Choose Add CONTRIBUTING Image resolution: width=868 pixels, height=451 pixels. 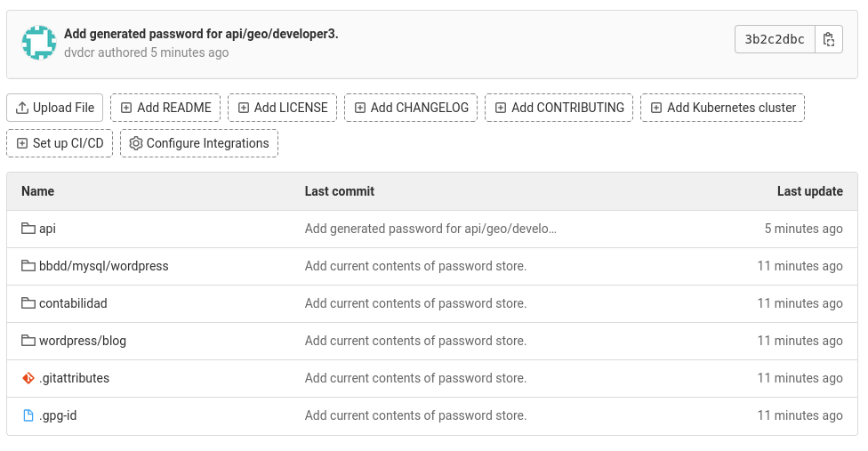(x=559, y=108)
